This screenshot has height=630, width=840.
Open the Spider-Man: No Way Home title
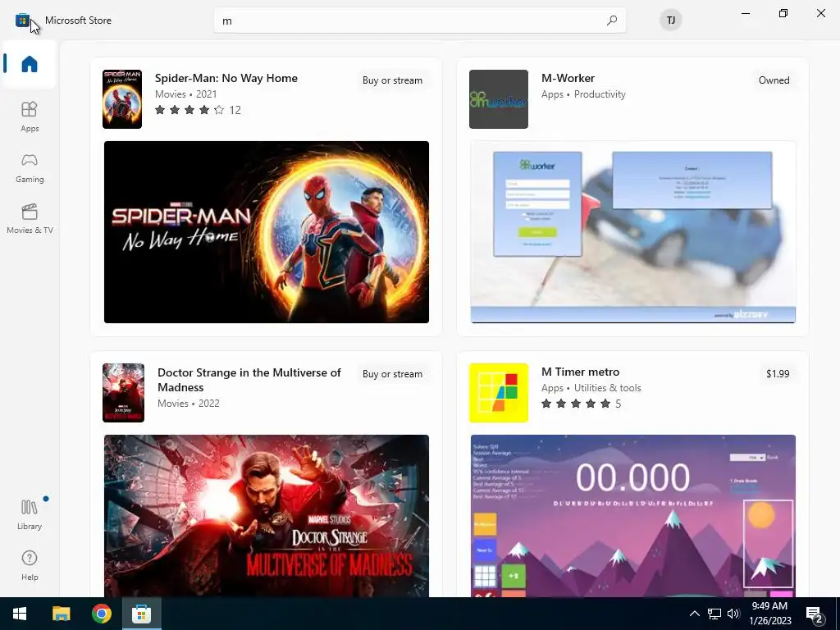pos(226,78)
